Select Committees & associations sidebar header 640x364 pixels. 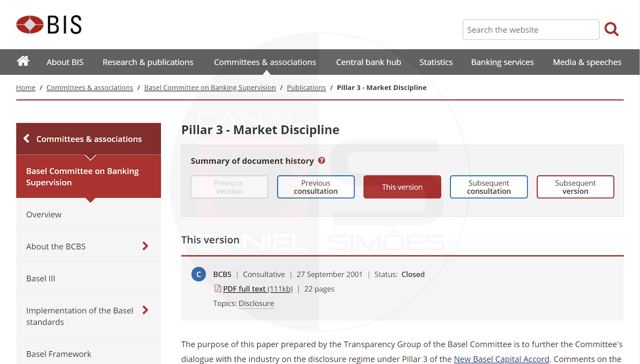click(88, 139)
